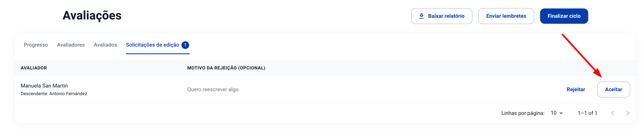Click the 1–1 of 1 pagination text

pos(587,113)
